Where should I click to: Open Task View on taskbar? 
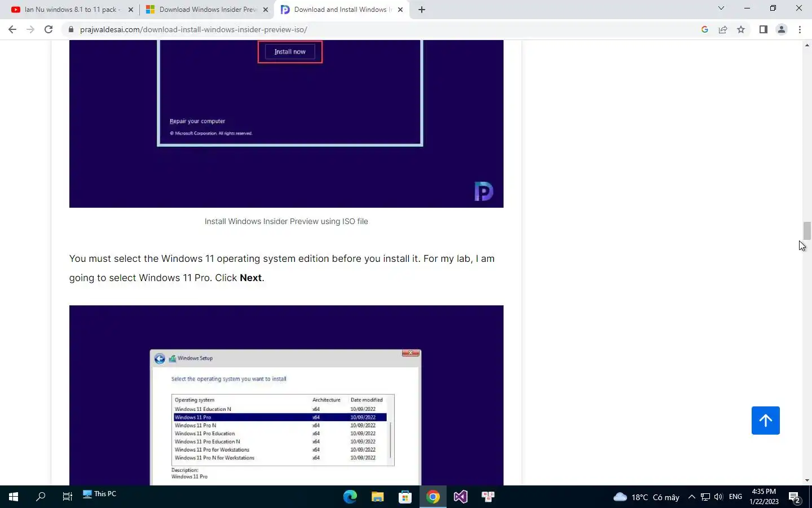tap(68, 497)
